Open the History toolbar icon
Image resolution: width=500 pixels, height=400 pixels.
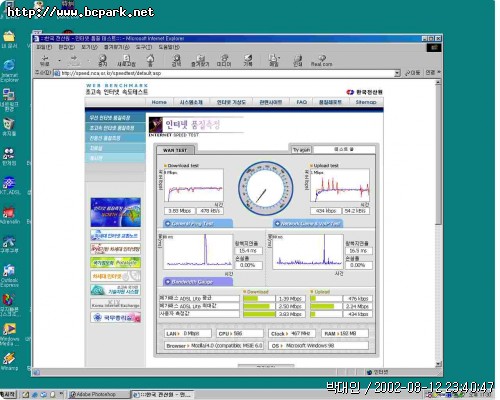pos(248,60)
